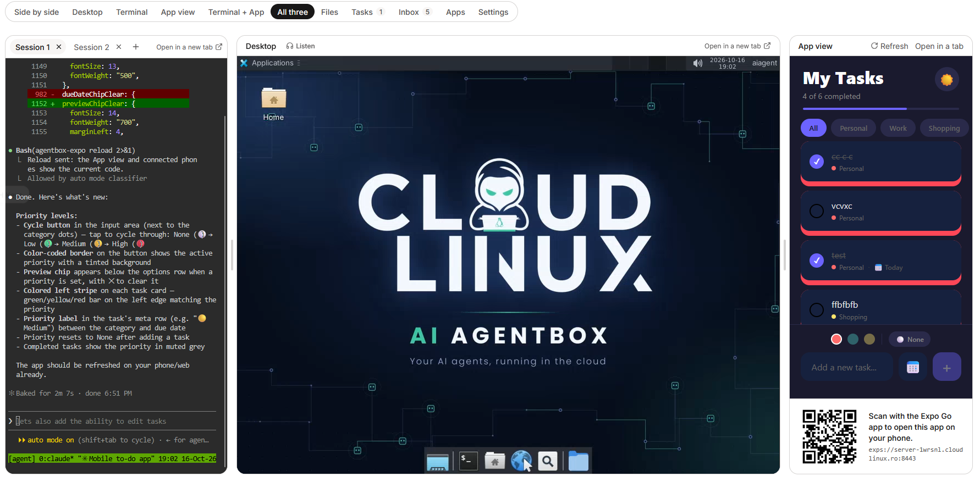Click the Add a new task field
The image size is (980, 482).
(x=847, y=367)
